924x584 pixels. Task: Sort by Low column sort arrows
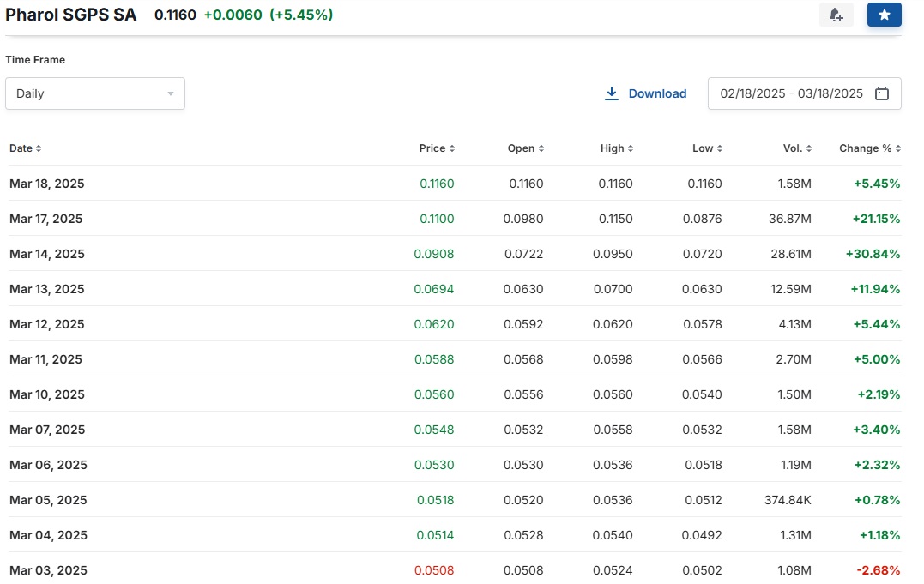coord(720,148)
